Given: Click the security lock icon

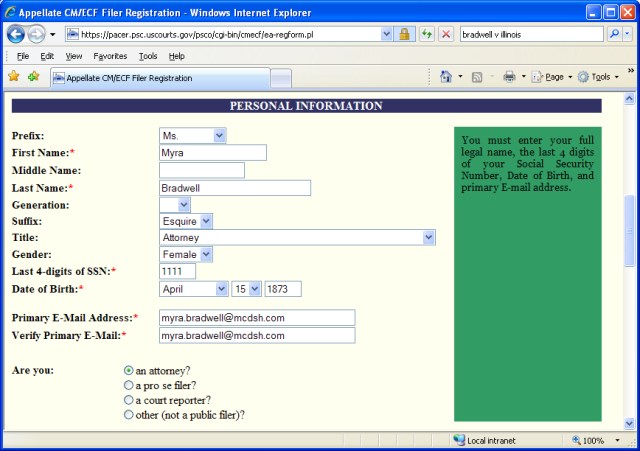Looking at the screenshot, I should [x=404, y=34].
